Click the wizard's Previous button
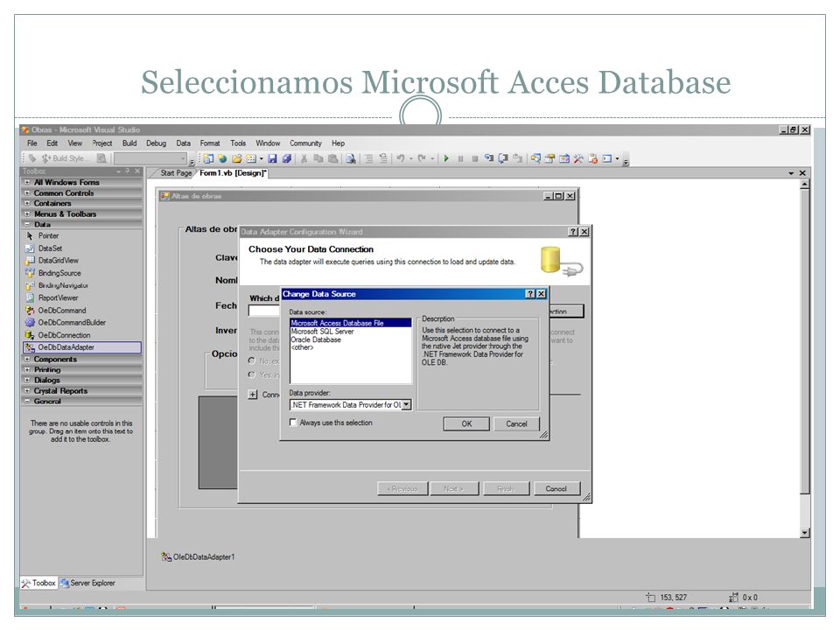This screenshot has width=840, height=630. click(404, 488)
